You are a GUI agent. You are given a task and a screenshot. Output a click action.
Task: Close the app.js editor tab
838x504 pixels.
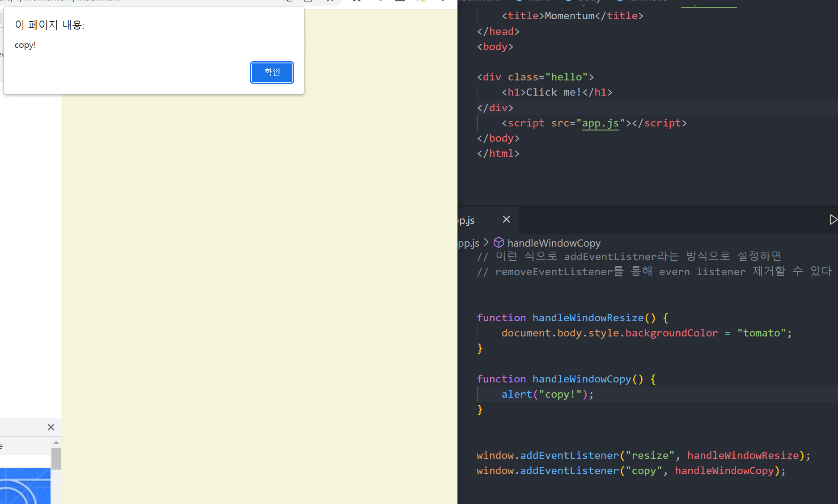[x=506, y=219]
